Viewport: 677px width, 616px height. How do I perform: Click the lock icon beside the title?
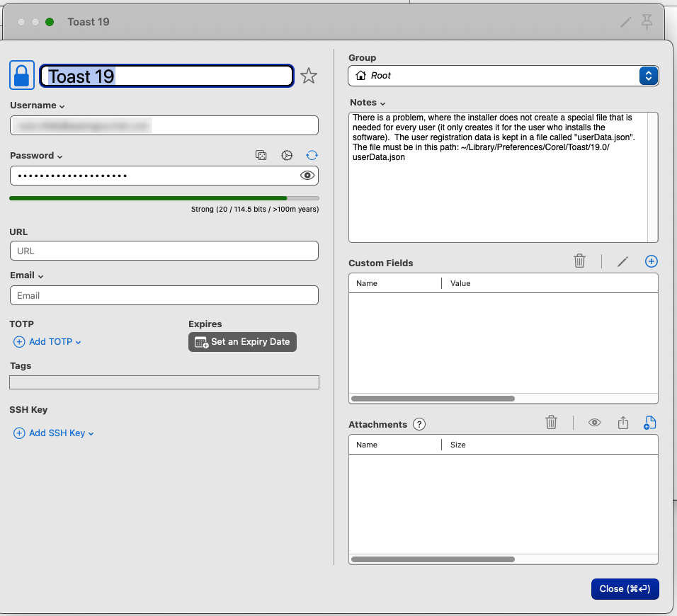coord(21,75)
